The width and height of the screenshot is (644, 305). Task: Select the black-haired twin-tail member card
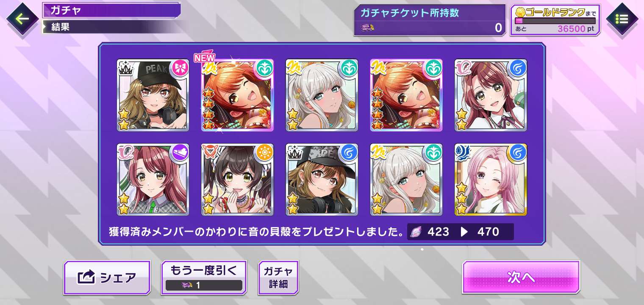(x=237, y=180)
